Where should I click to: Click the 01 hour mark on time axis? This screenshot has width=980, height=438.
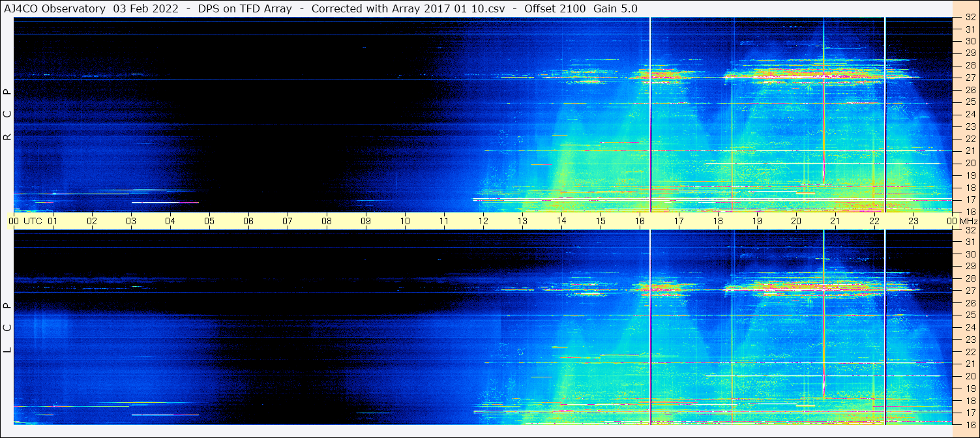pyautogui.click(x=53, y=221)
